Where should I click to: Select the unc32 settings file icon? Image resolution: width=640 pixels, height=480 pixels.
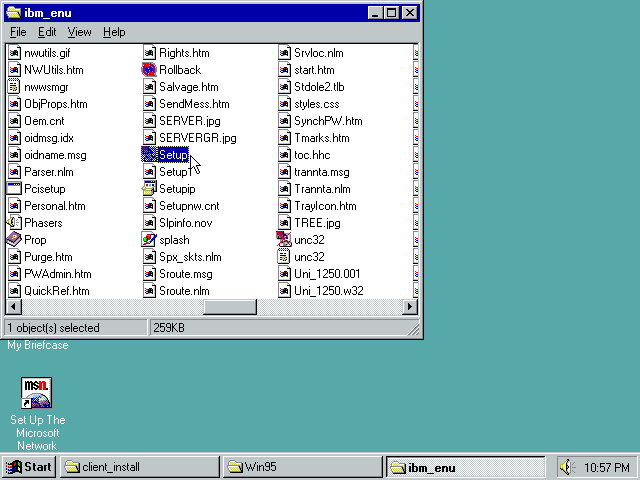tap(284, 257)
